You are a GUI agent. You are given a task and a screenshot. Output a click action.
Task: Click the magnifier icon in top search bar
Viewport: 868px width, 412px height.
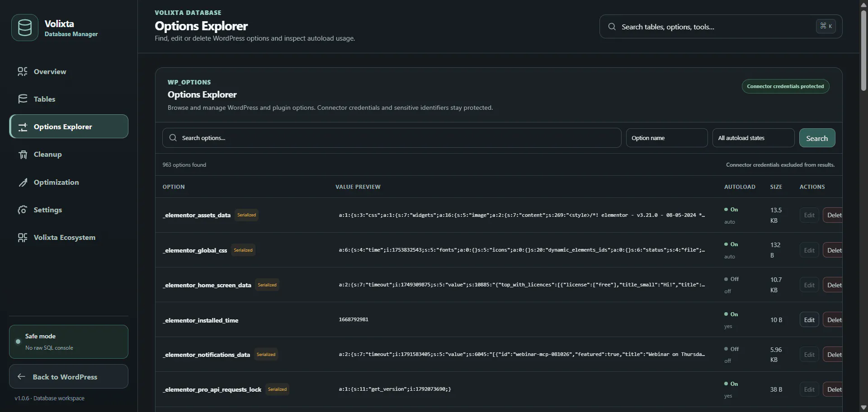pyautogui.click(x=612, y=27)
